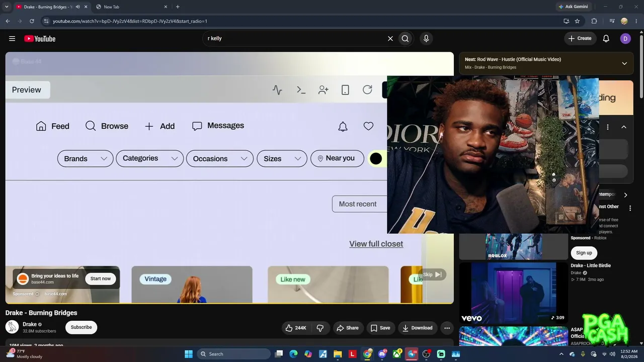Screen dimensions: 644x362
Task: Open the Drake - Little Birdie title
Action: coord(591,265)
